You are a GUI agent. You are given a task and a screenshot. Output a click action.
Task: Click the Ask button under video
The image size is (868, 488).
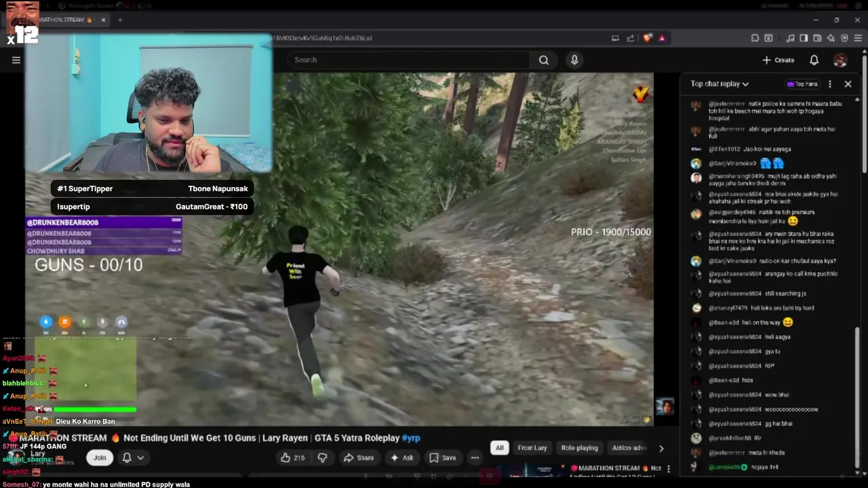click(x=401, y=457)
